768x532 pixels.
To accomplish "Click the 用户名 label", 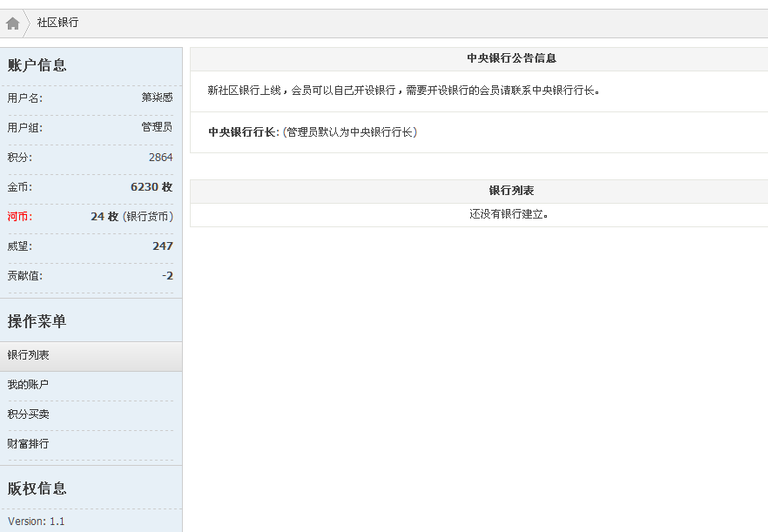I will tap(25, 98).
